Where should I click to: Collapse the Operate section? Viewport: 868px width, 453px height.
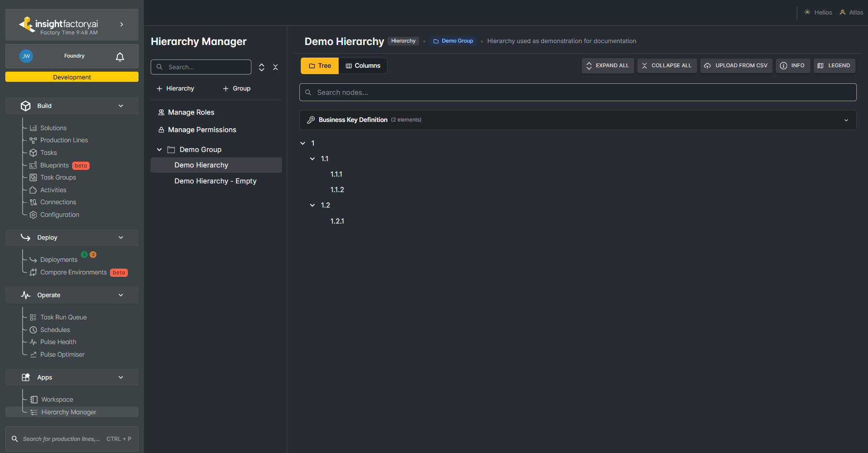click(x=121, y=295)
